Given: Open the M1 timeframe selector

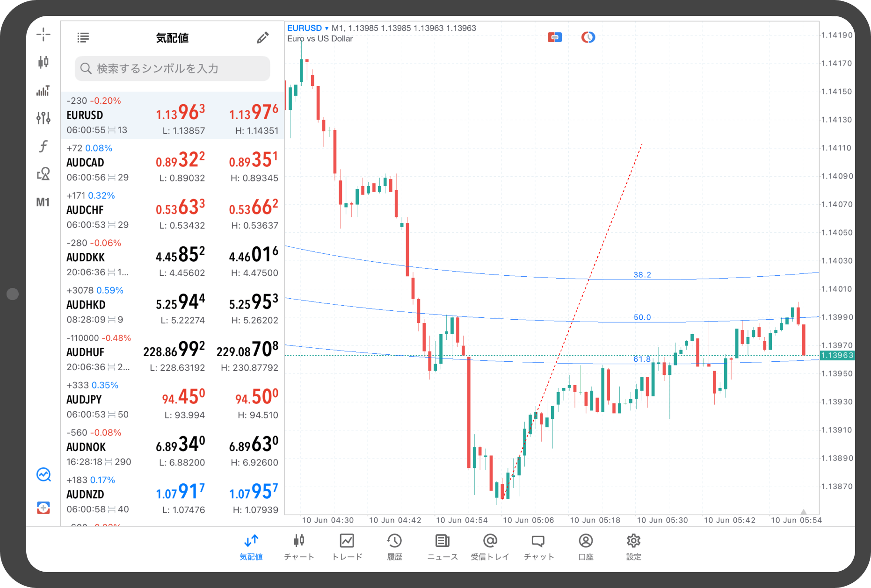Looking at the screenshot, I should click(43, 202).
